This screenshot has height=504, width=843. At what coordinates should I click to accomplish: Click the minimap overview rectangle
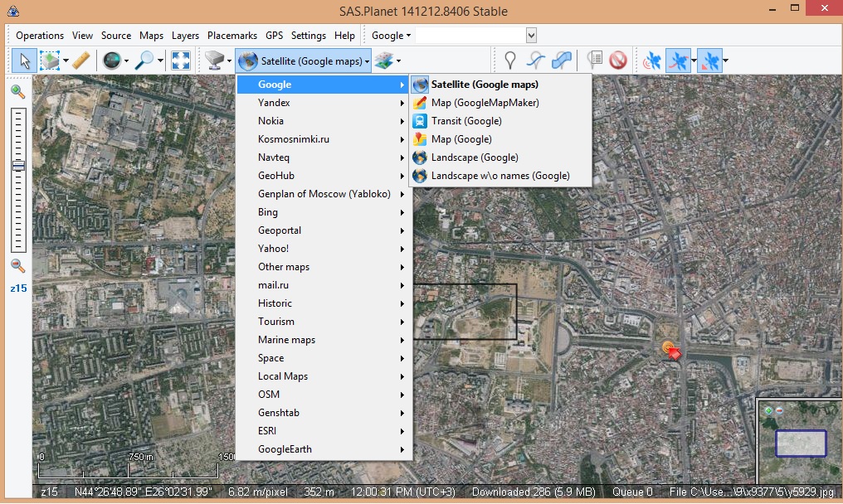click(x=801, y=443)
